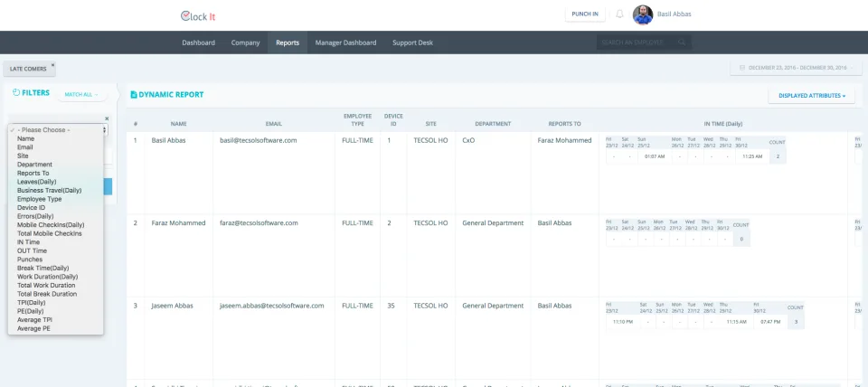Click the EMPLOYEE TYPE column header
868x387 pixels.
(x=358, y=120)
